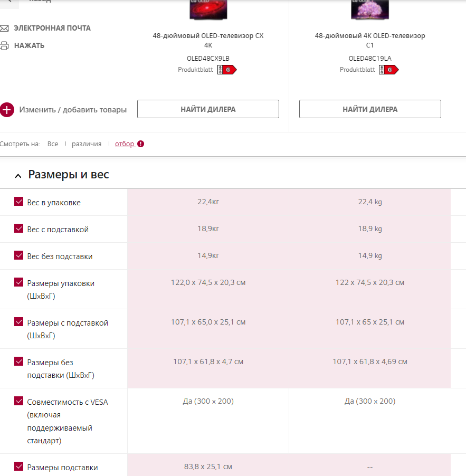Click Найти дилера for OLED48C19LA
This screenshot has height=476, width=466.
[x=370, y=109]
